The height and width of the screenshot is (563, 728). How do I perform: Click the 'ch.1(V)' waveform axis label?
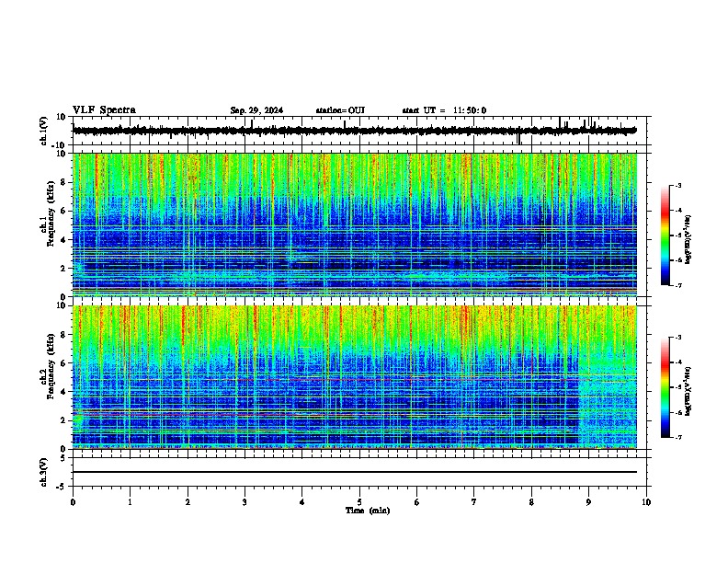[44, 131]
